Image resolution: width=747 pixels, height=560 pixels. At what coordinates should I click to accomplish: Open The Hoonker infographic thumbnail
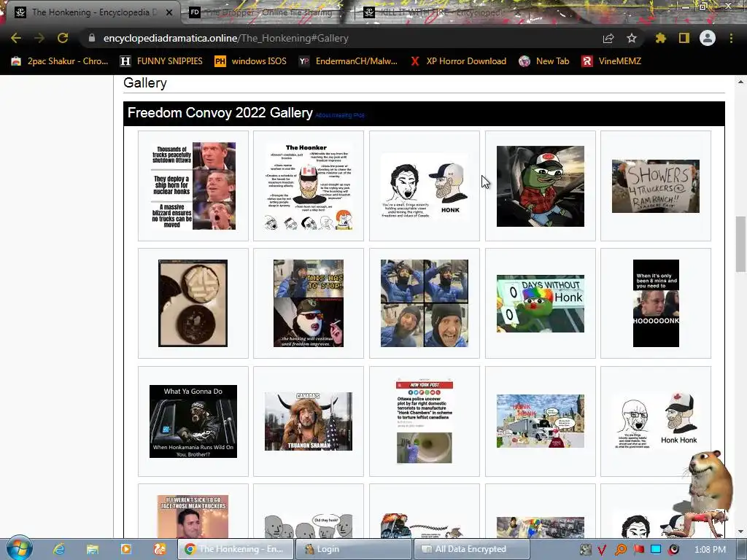(x=309, y=186)
